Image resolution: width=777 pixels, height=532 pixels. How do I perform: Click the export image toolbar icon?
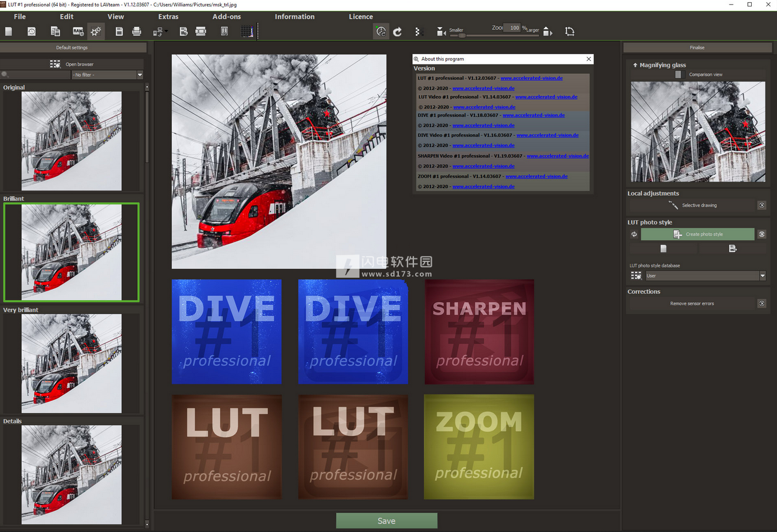184,32
